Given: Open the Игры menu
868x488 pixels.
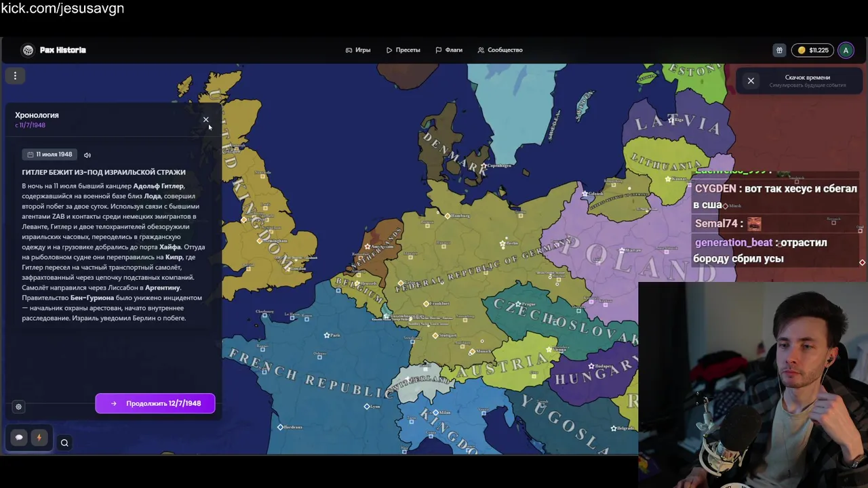Looking at the screenshot, I should (x=358, y=50).
